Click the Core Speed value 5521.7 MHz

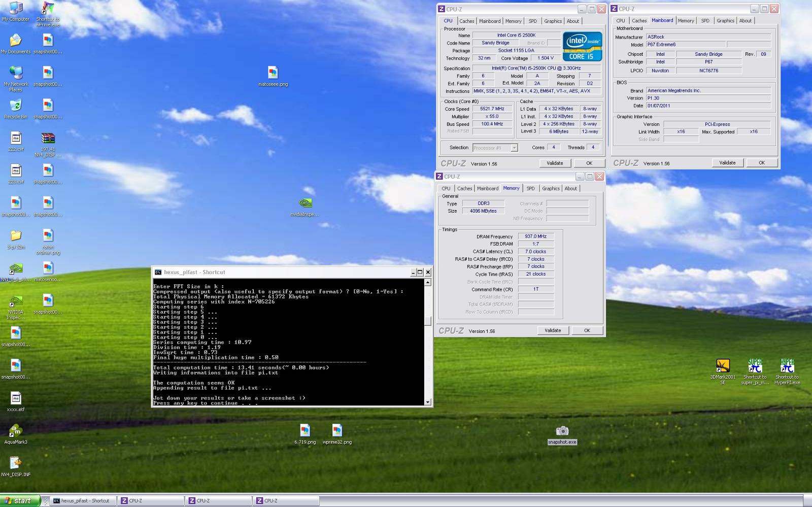click(492, 109)
